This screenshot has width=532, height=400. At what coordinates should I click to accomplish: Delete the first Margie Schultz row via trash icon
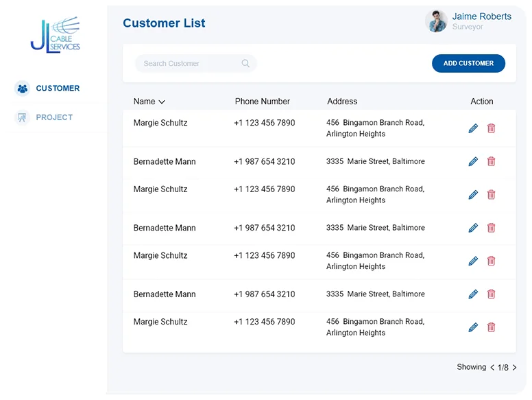(x=491, y=128)
